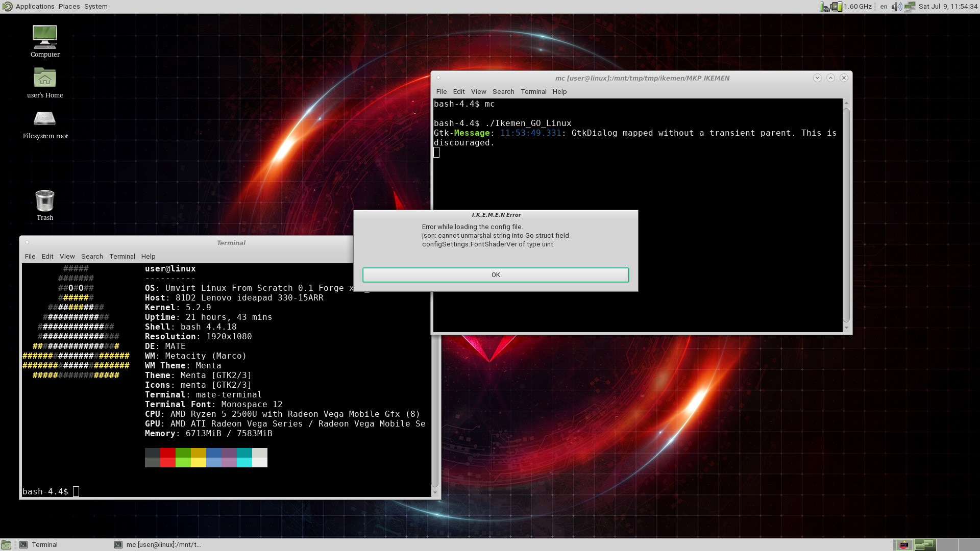Open Edit menu in lower Terminal window

coord(47,257)
